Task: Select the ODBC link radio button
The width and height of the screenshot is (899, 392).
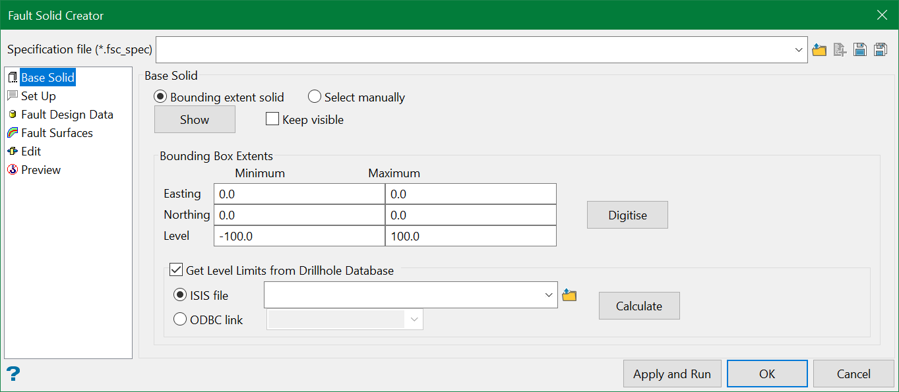Action: click(179, 320)
